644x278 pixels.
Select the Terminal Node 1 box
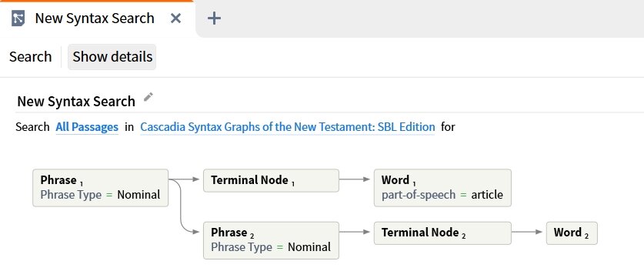(271, 180)
